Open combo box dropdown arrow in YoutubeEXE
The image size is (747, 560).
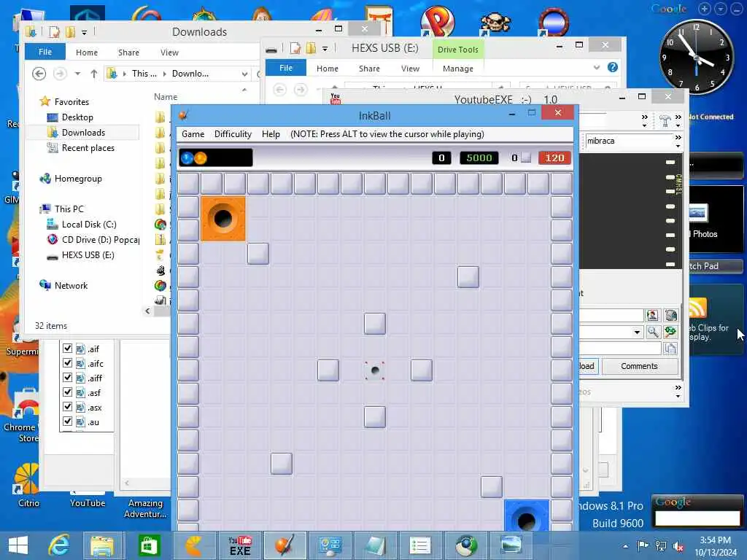(637, 332)
